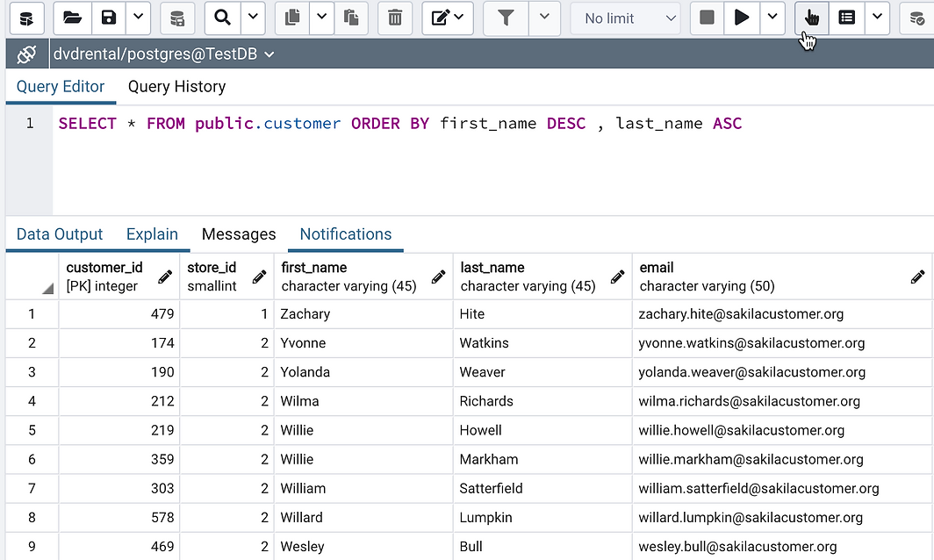
Task: Run the query with the play icon
Action: point(742,18)
